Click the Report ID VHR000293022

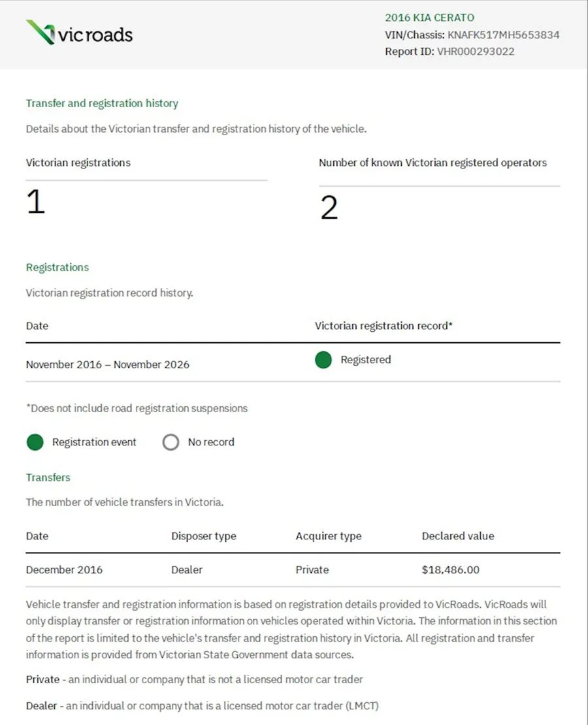(476, 52)
